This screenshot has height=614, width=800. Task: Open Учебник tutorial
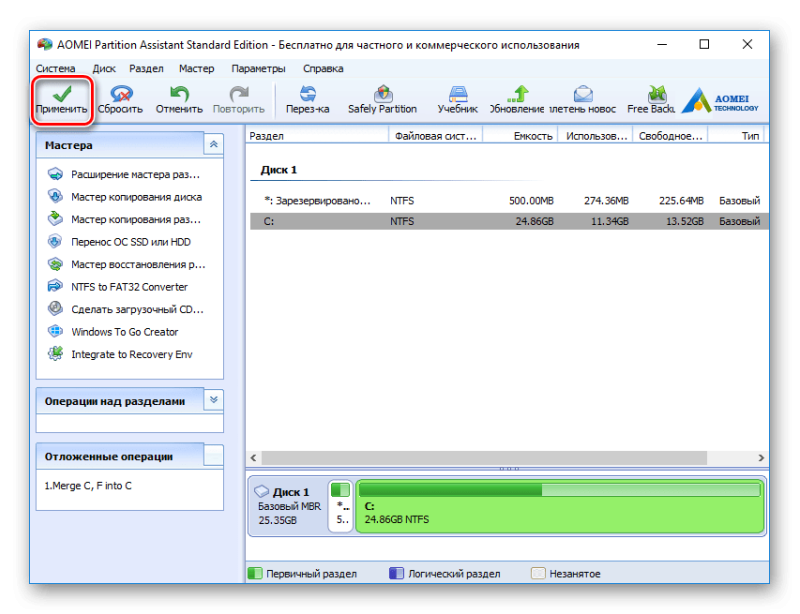pos(457,100)
